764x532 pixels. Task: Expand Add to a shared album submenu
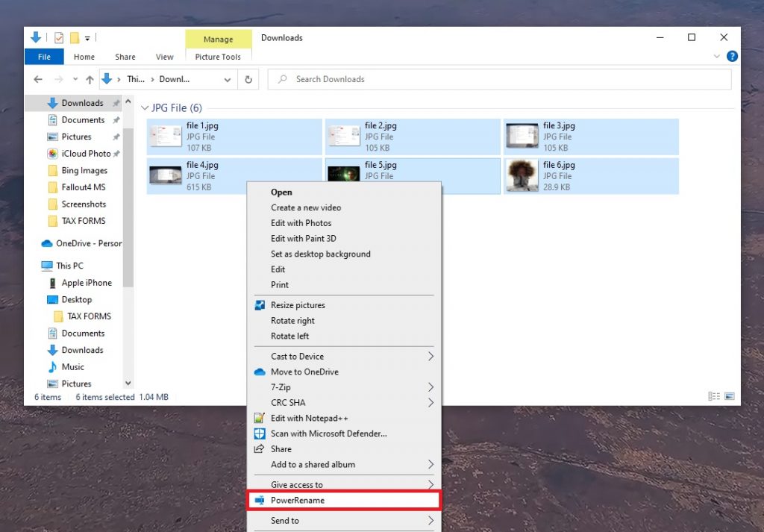click(x=344, y=464)
